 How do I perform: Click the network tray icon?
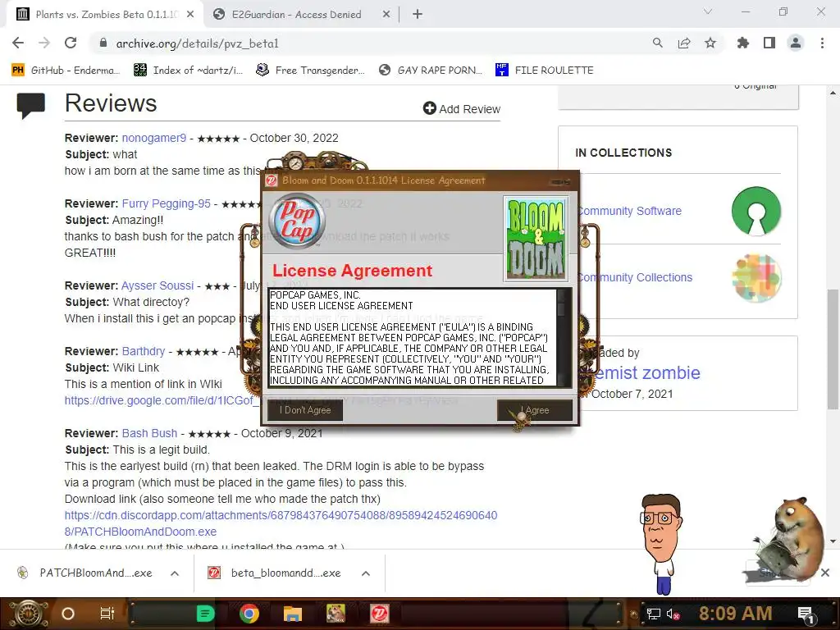pyautogui.click(x=654, y=614)
